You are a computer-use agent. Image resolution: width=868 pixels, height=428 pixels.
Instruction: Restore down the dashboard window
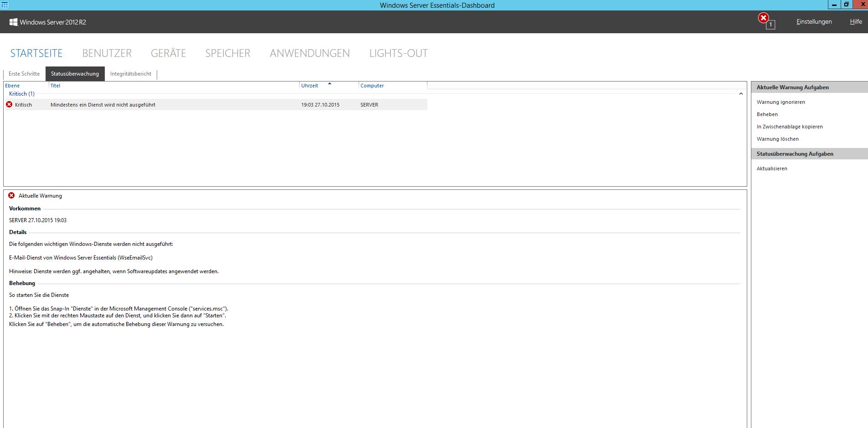pos(846,5)
